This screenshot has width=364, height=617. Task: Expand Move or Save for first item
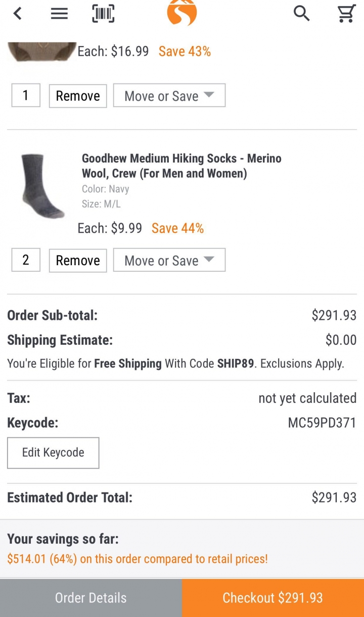169,96
